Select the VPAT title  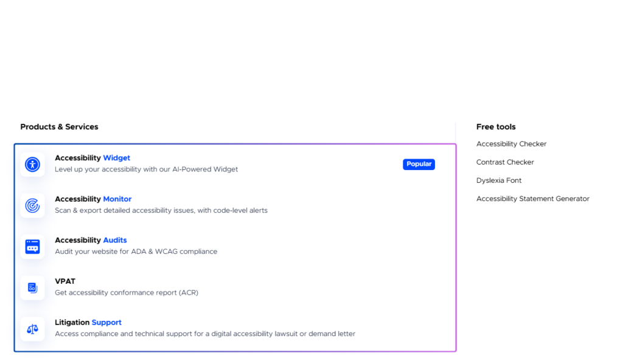click(x=65, y=281)
